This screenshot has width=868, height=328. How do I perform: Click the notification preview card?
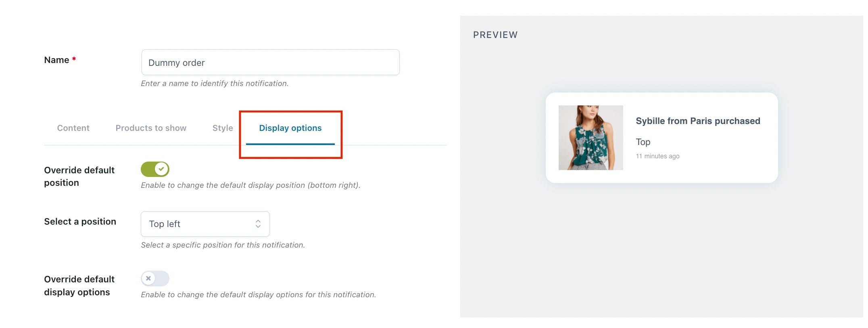[661, 138]
